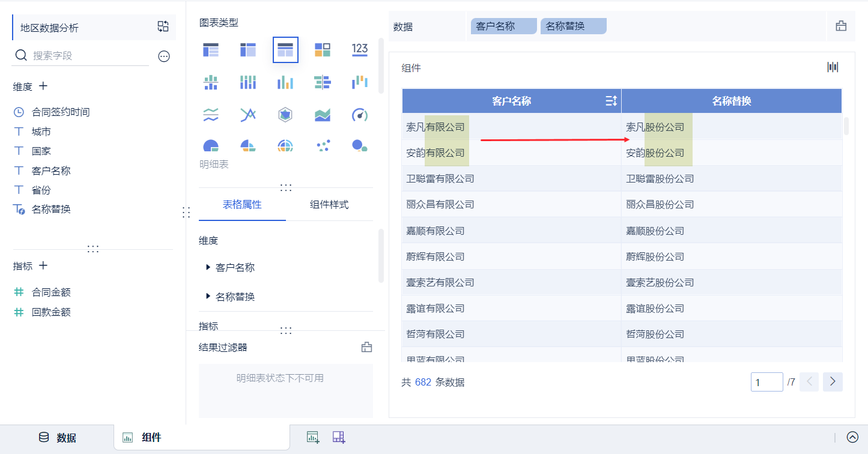Click the 哲菏有限公司 cell

coord(512,334)
